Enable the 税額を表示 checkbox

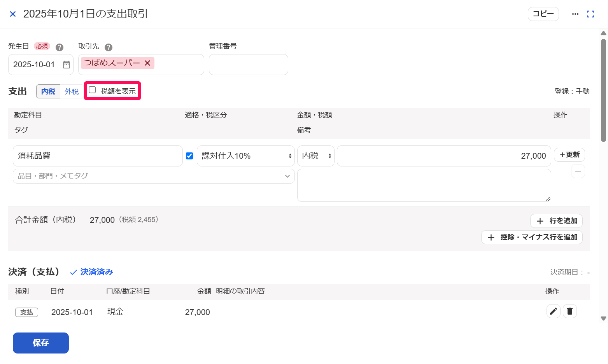pos(92,90)
